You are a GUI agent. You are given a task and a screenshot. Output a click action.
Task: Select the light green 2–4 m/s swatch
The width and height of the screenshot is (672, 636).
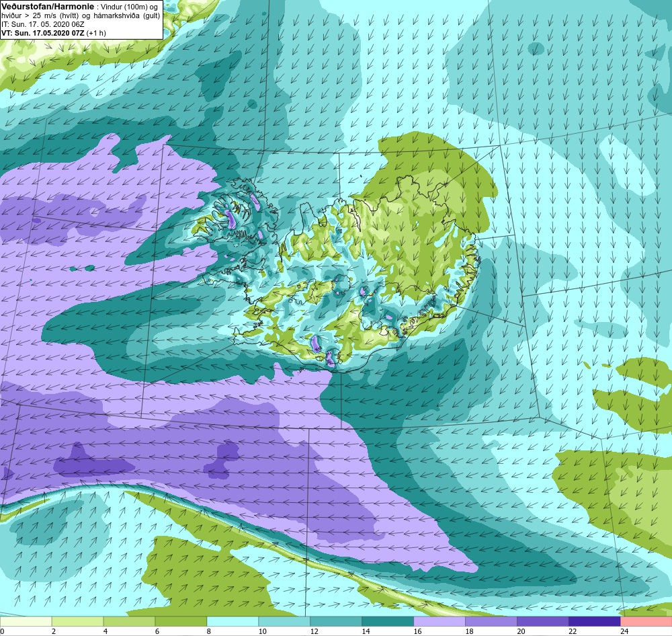point(77,621)
